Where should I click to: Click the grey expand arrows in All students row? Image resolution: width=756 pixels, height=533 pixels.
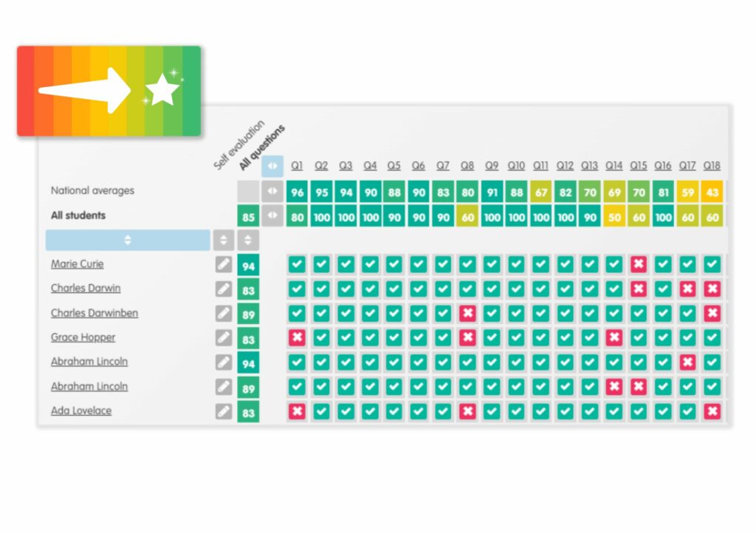272,216
